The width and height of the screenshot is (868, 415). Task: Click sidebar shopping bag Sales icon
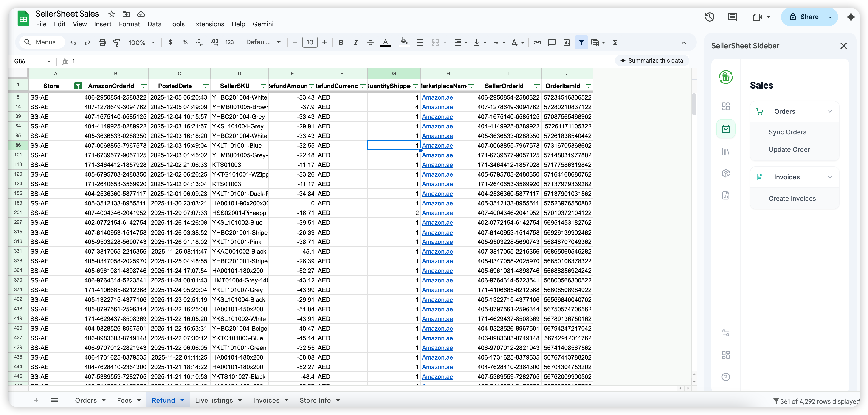[726, 129]
